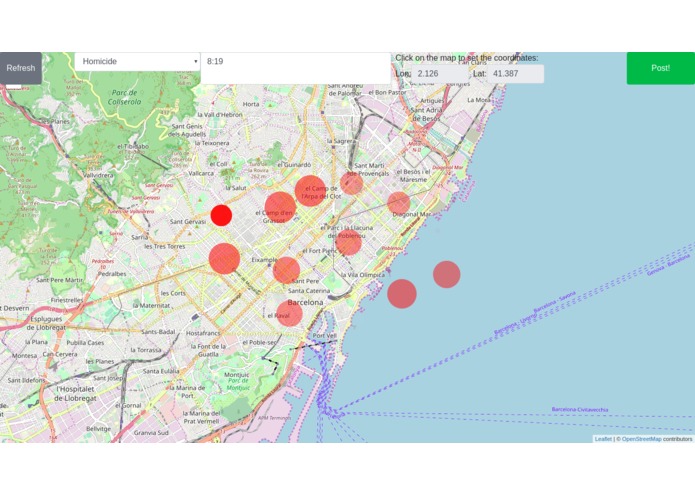Click the Vallvidrera label on the map

[98, 175]
